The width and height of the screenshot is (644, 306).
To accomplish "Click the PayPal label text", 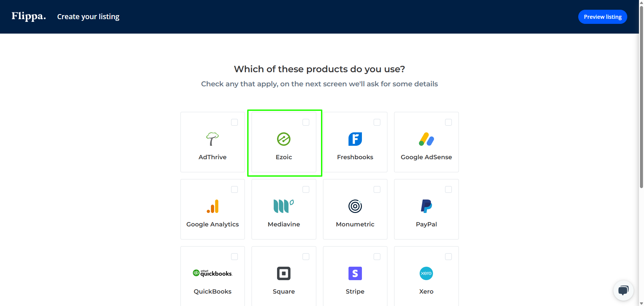I will tap(426, 224).
